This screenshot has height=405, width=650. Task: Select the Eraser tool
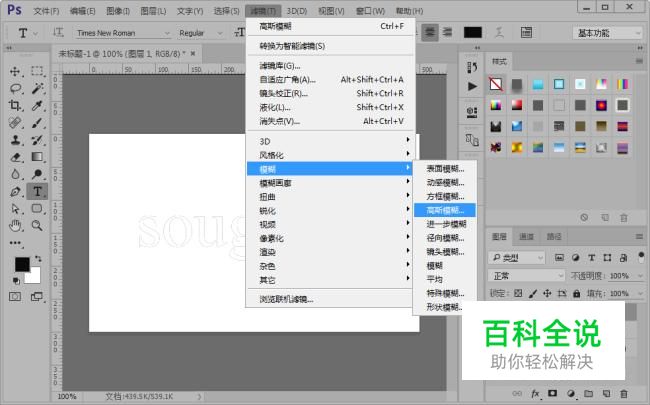tap(15, 157)
